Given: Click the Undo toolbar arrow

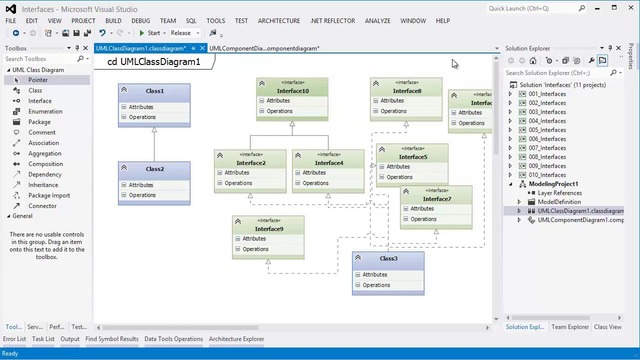Looking at the screenshot, I should click(102, 33).
